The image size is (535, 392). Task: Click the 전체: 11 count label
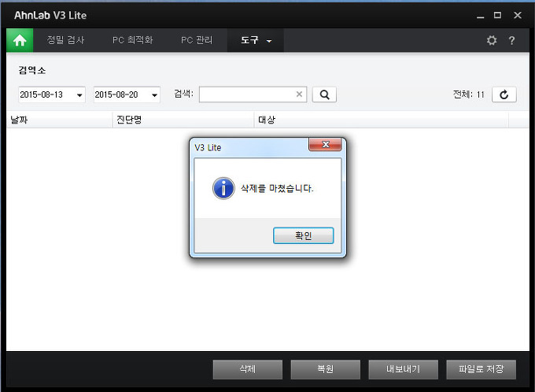[x=469, y=94]
